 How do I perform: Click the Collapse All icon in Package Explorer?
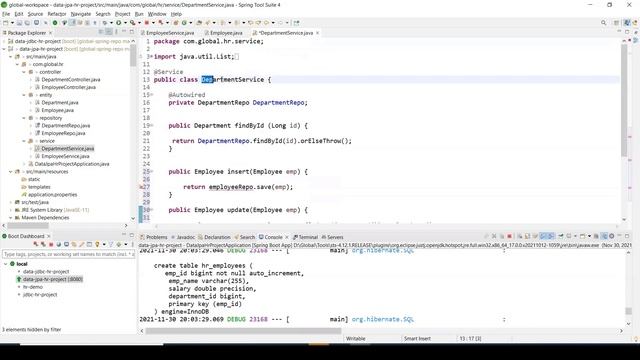(101, 32)
